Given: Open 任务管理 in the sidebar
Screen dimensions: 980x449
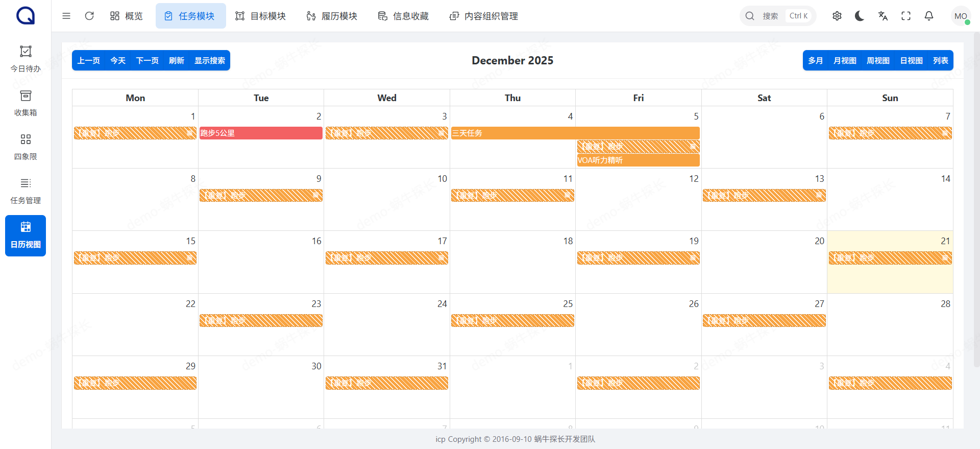Looking at the screenshot, I should tap(26, 191).
